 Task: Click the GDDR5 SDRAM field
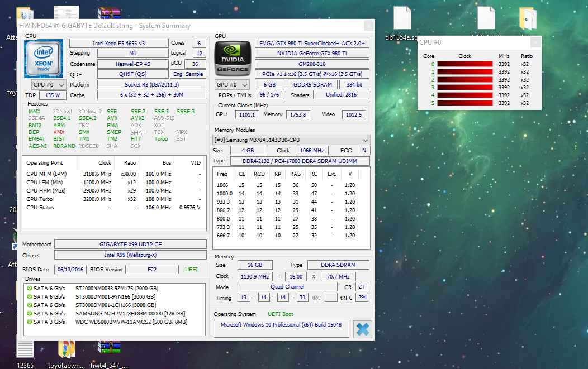(x=313, y=85)
